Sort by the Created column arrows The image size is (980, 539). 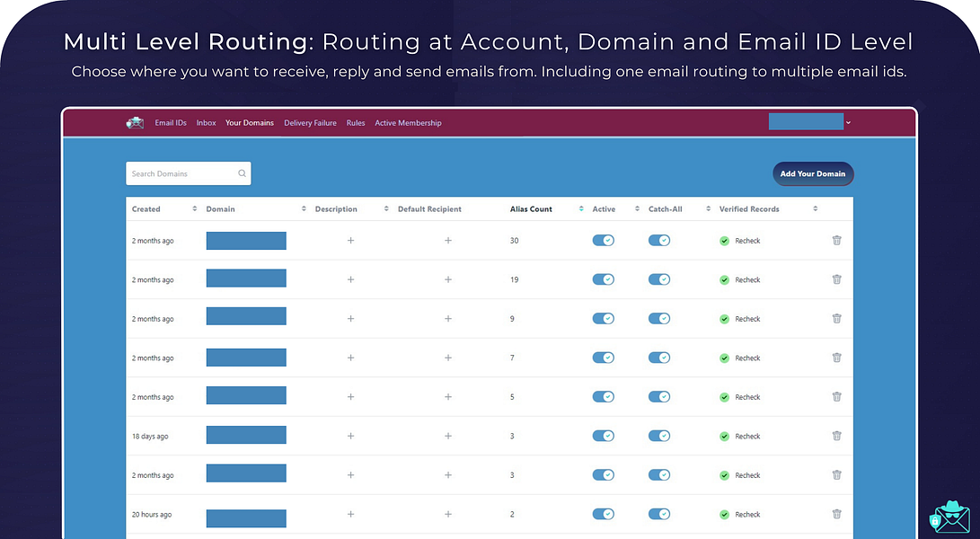[194, 208]
